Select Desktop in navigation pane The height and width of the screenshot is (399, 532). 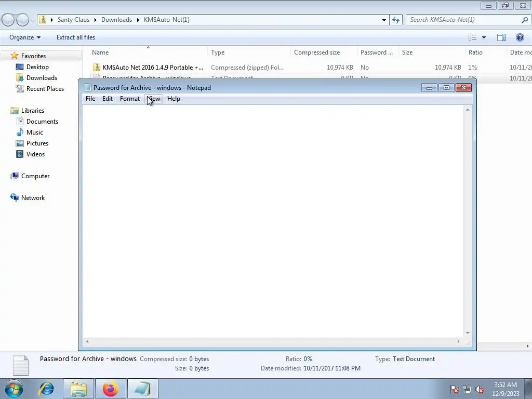pos(37,67)
